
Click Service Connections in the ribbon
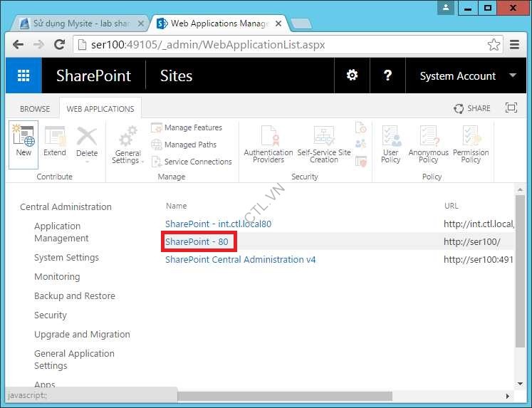(192, 162)
